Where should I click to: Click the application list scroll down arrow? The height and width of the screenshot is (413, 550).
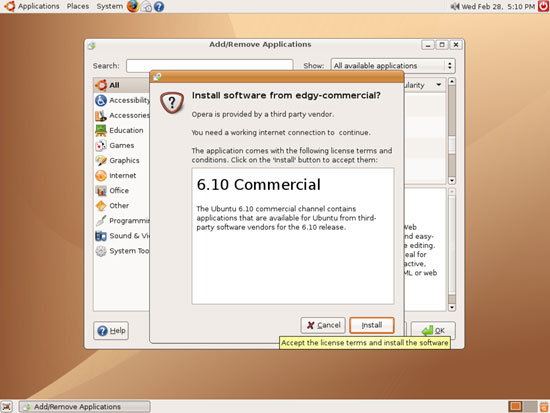[x=452, y=180]
